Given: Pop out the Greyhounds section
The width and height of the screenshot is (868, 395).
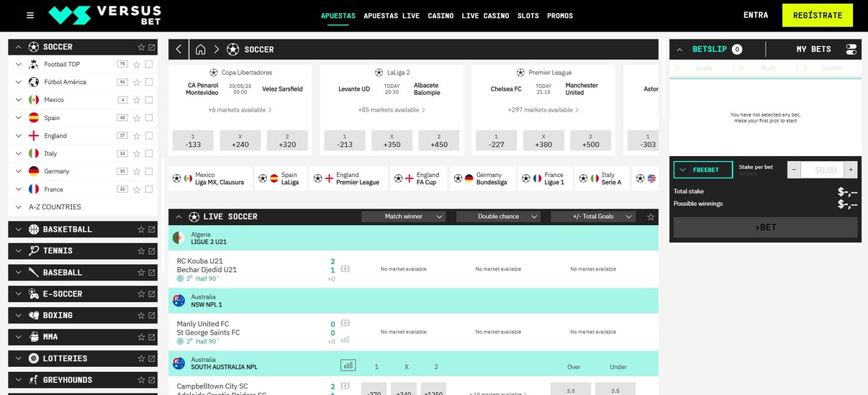Looking at the screenshot, I should point(152,380).
